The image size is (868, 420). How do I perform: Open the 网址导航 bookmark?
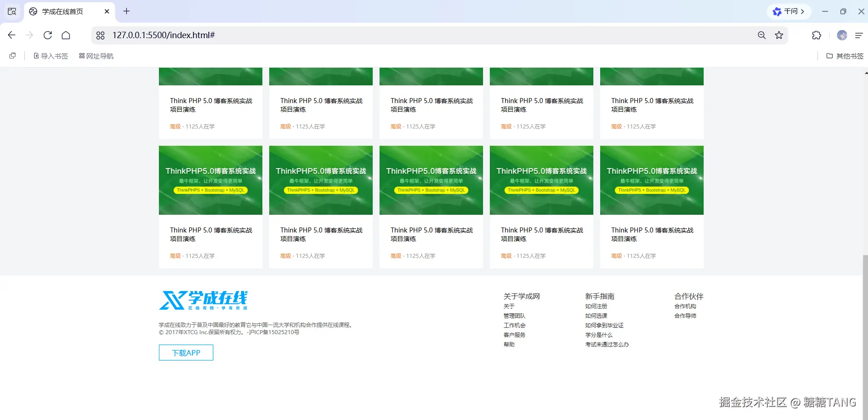[x=96, y=56]
